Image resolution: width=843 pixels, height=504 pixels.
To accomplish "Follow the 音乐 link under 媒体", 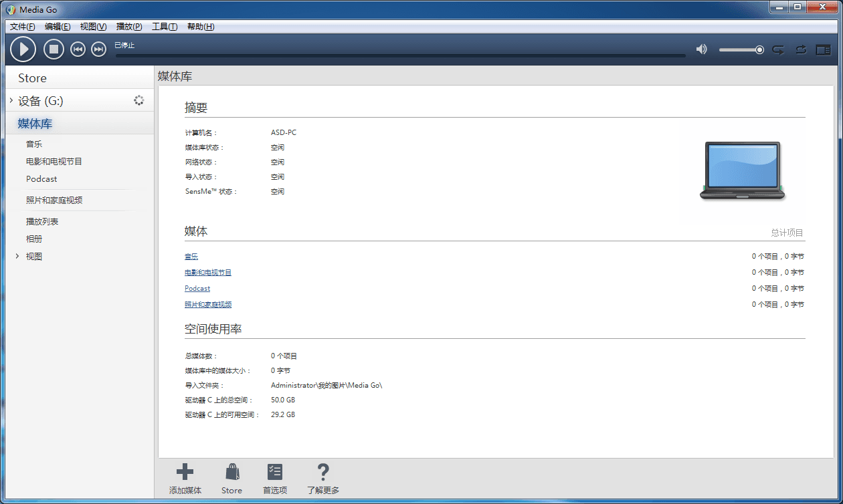I will (x=191, y=256).
